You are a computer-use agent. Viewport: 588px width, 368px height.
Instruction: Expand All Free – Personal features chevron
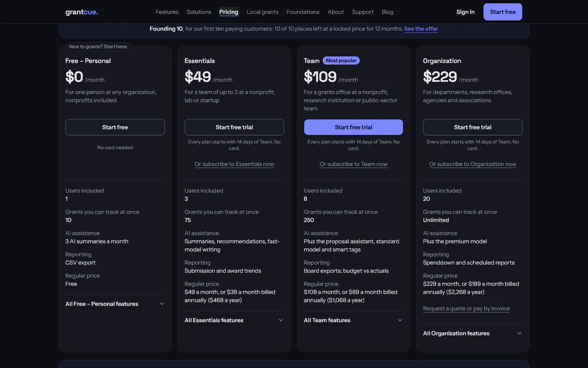[x=162, y=304]
